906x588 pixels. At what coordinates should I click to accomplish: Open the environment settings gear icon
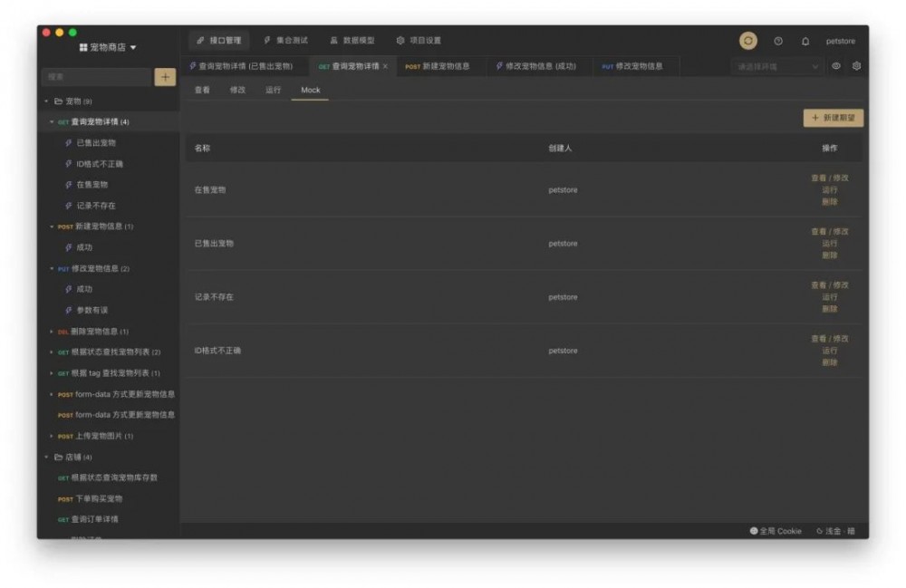click(856, 67)
